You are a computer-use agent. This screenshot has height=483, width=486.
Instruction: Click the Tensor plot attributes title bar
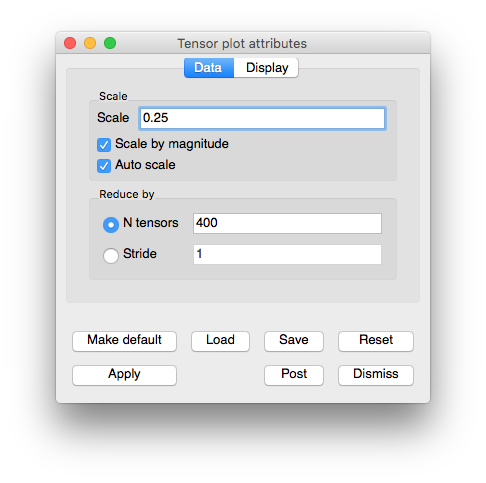tap(242, 43)
